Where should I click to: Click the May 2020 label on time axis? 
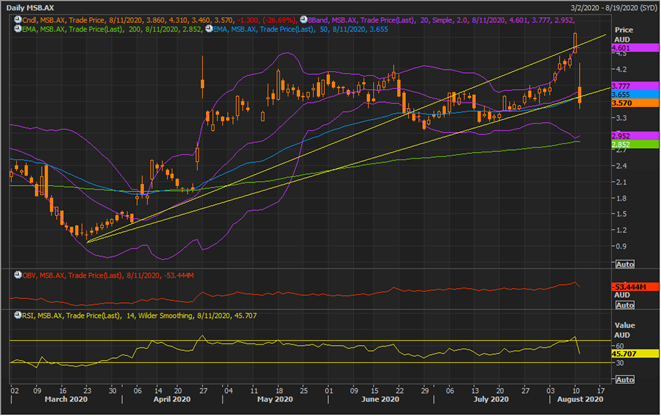[x=275, y=399]
